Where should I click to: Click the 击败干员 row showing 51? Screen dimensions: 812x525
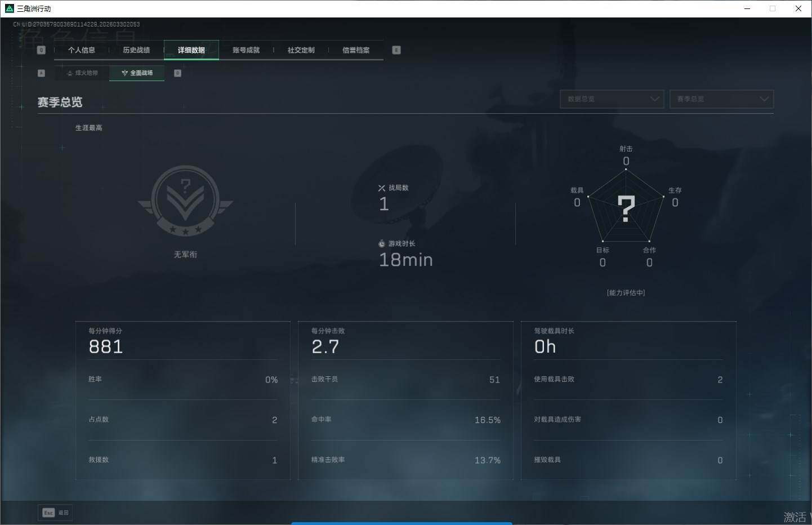click(x=405, y=380)
